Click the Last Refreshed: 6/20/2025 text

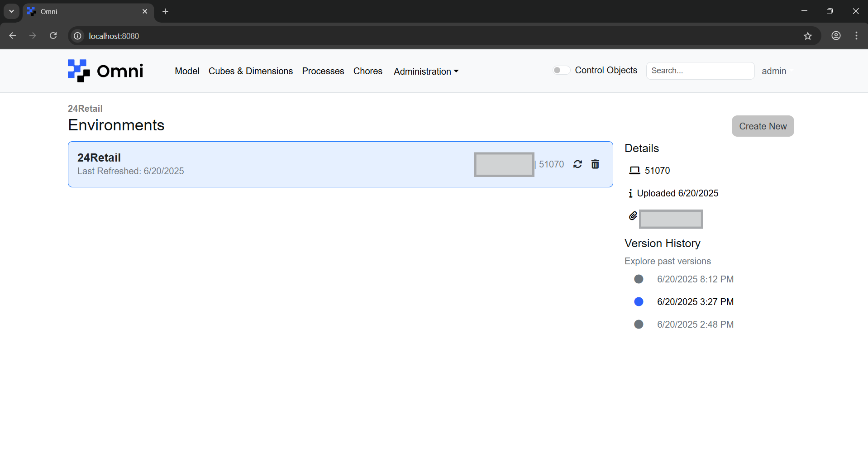tap(131, 171)
